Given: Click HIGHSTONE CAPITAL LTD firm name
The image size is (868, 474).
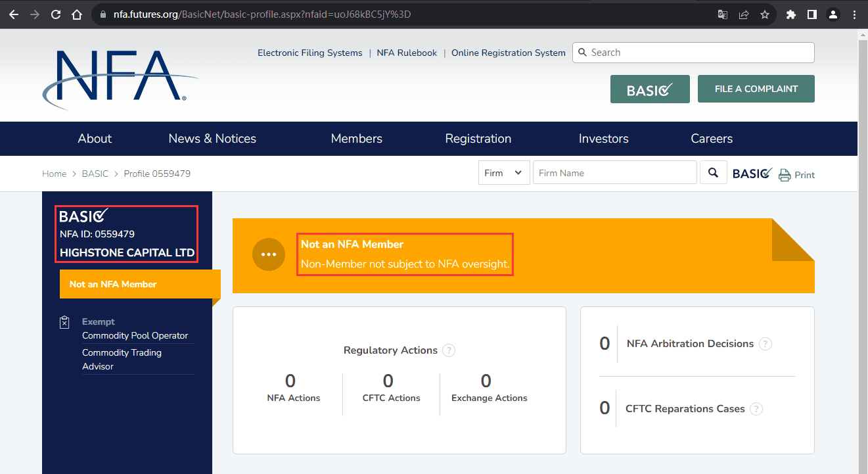Looking at the screenshot, I should pos(127,252).
